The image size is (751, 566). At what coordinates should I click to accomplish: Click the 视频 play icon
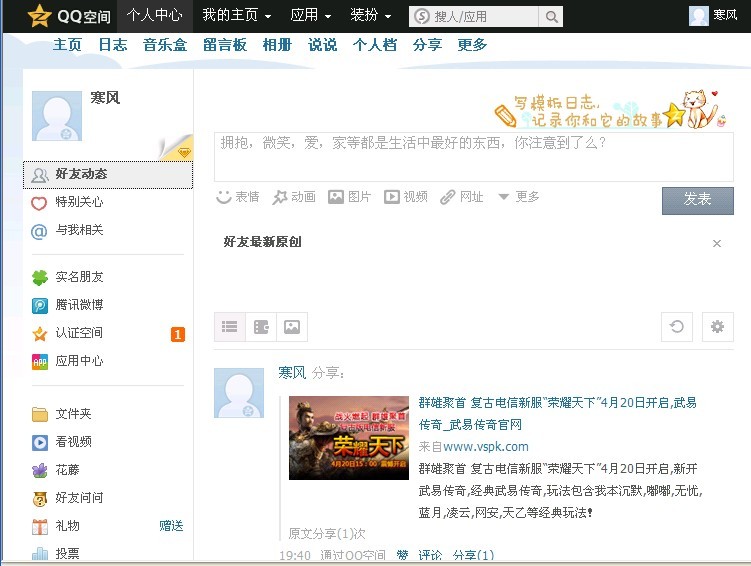coord(391,197)
